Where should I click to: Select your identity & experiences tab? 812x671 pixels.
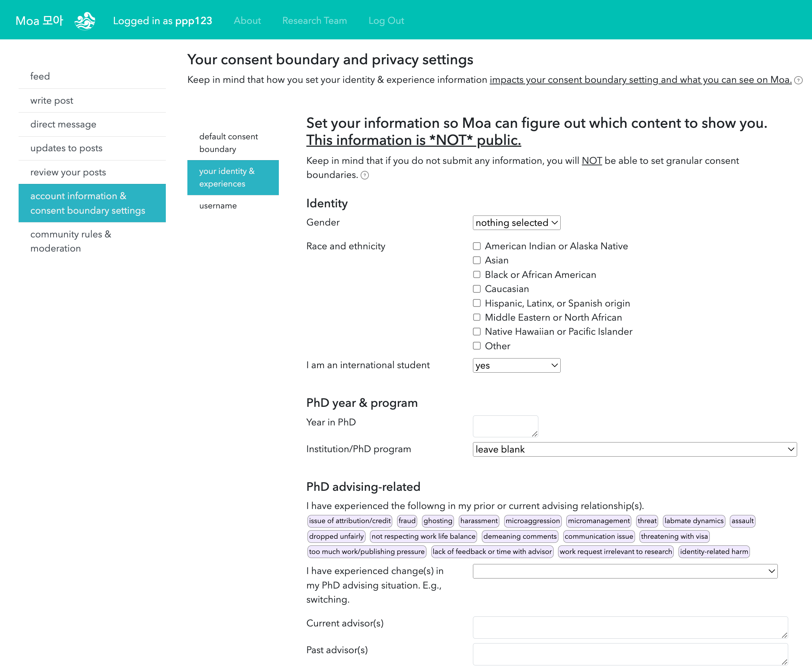[x=233, y=178]
